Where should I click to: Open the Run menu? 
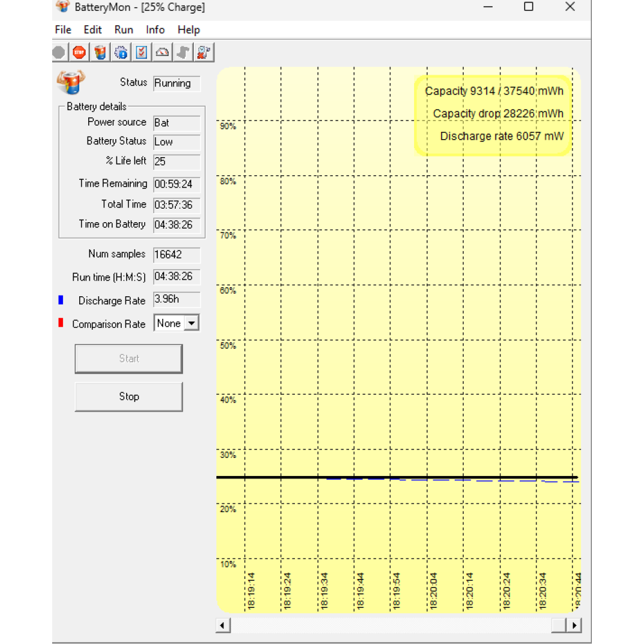[124, 30]
